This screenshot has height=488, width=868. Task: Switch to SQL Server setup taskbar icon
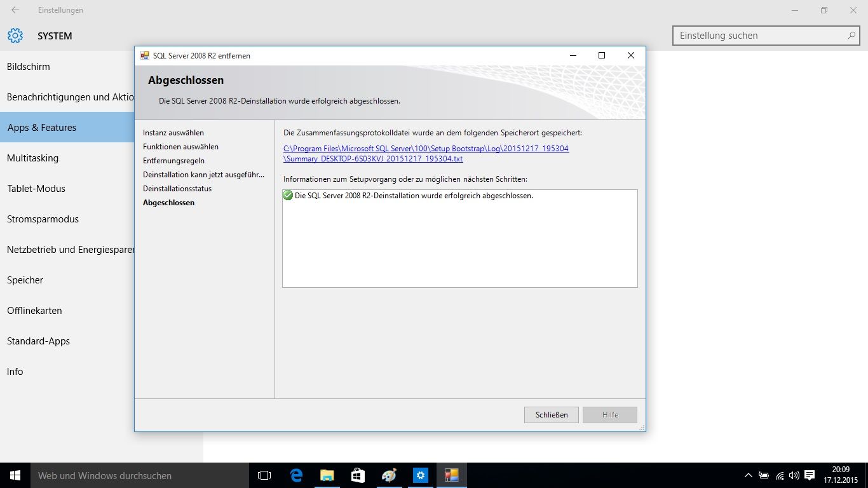(451, 475)
